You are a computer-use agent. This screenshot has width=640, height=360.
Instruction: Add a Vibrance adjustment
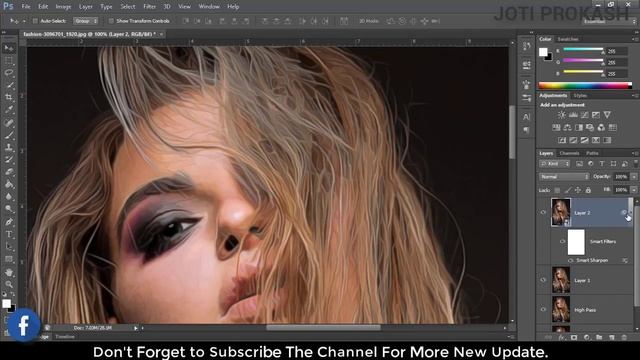click(607, 115)
